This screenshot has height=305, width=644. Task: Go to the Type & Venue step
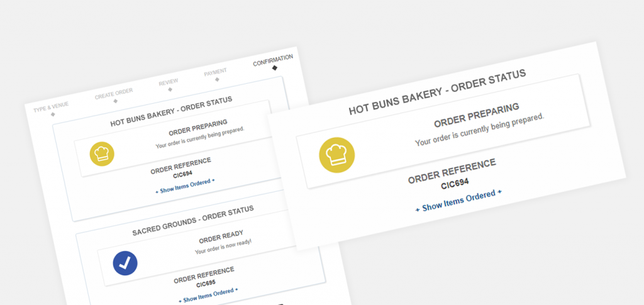[x=51, y=107]
